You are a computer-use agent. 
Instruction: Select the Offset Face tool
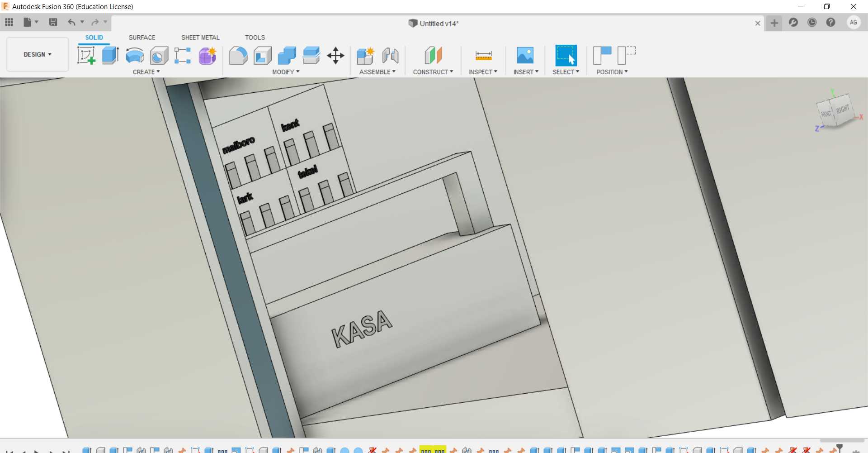(311, 56)
